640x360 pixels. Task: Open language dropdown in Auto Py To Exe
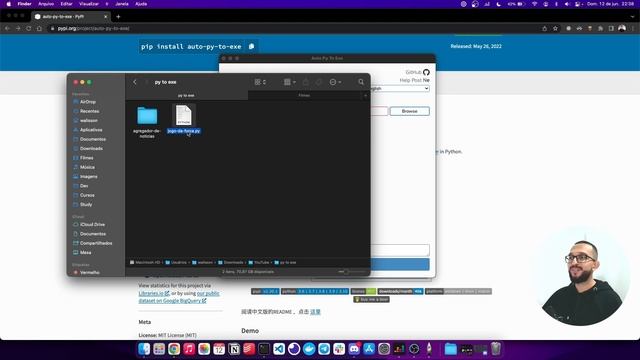(400, 88)
